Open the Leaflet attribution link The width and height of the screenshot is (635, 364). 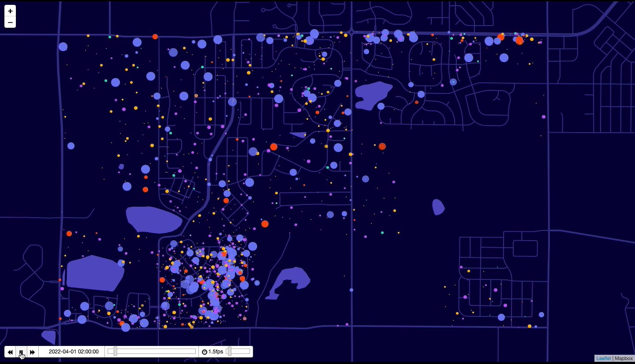click(603, 358)
